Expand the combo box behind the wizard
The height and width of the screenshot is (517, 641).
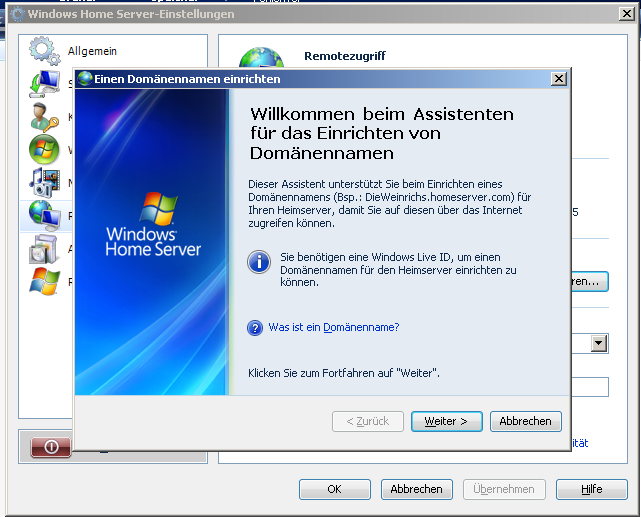(599, 344)
